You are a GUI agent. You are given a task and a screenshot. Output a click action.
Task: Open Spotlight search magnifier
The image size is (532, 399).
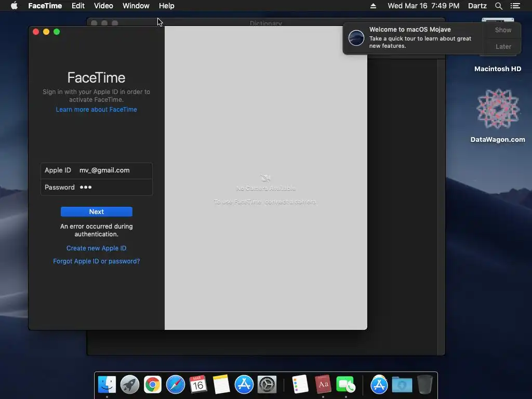[x=498, y=6]
